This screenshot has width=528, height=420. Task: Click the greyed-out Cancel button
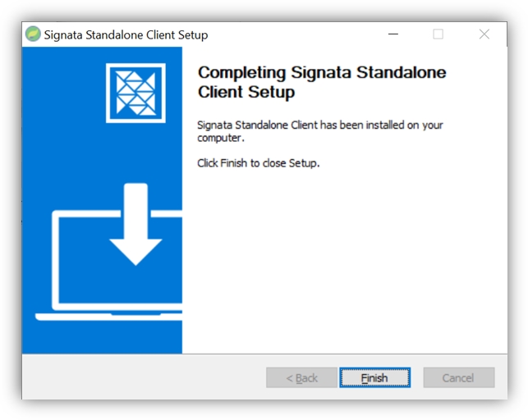458,378
